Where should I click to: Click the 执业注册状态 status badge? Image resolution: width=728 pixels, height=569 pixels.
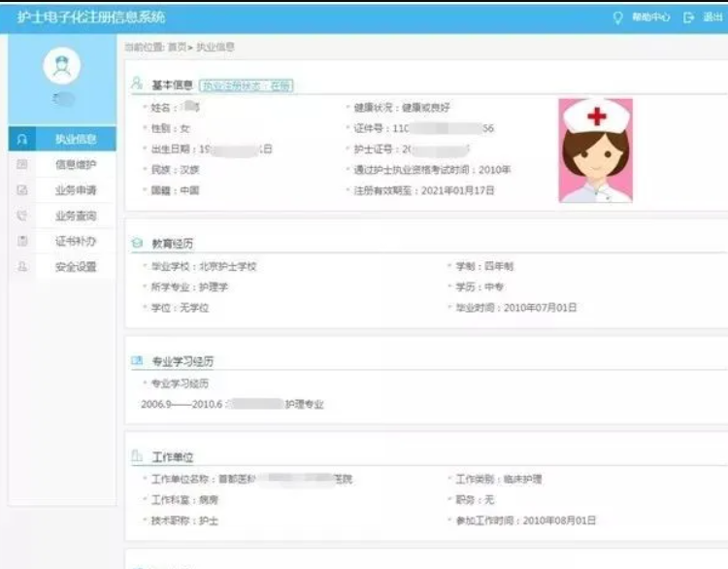click(x=247, y=85)
